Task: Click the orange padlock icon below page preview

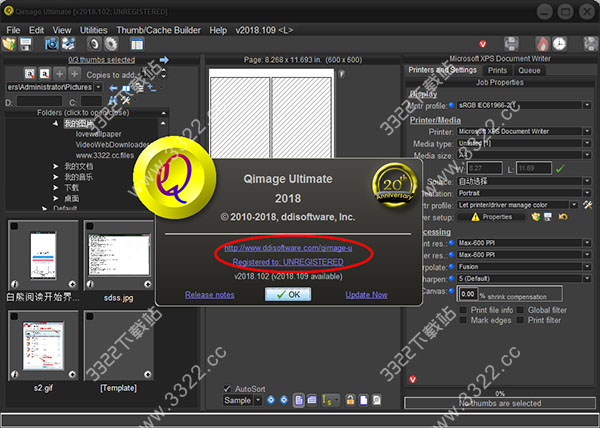Action: click(x=350, y=400)
